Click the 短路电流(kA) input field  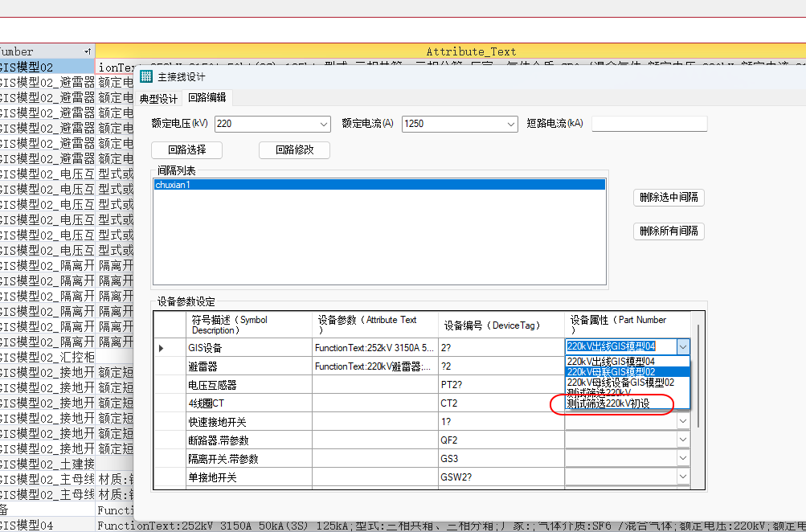pos(649,124)
